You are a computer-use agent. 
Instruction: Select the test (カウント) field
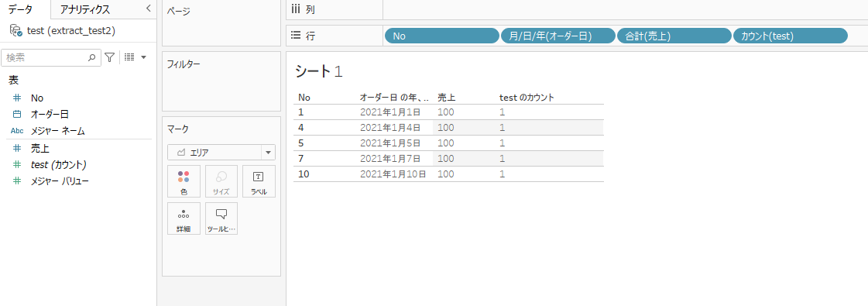[59, 164]
